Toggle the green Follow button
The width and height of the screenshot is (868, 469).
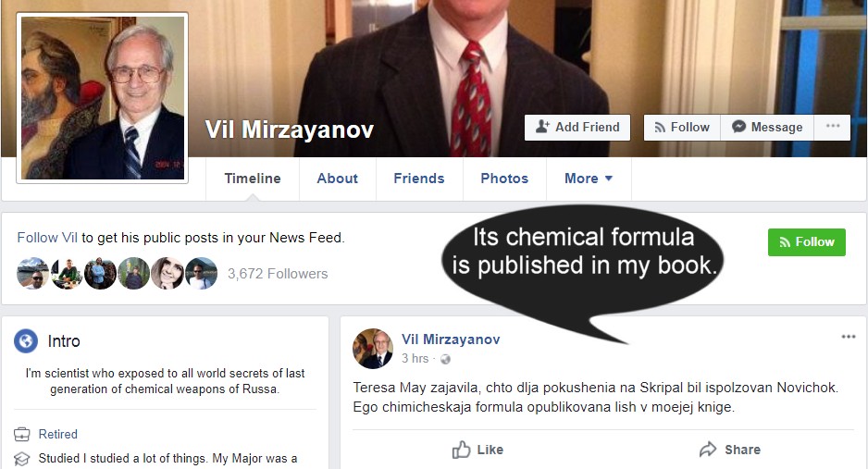807,242
